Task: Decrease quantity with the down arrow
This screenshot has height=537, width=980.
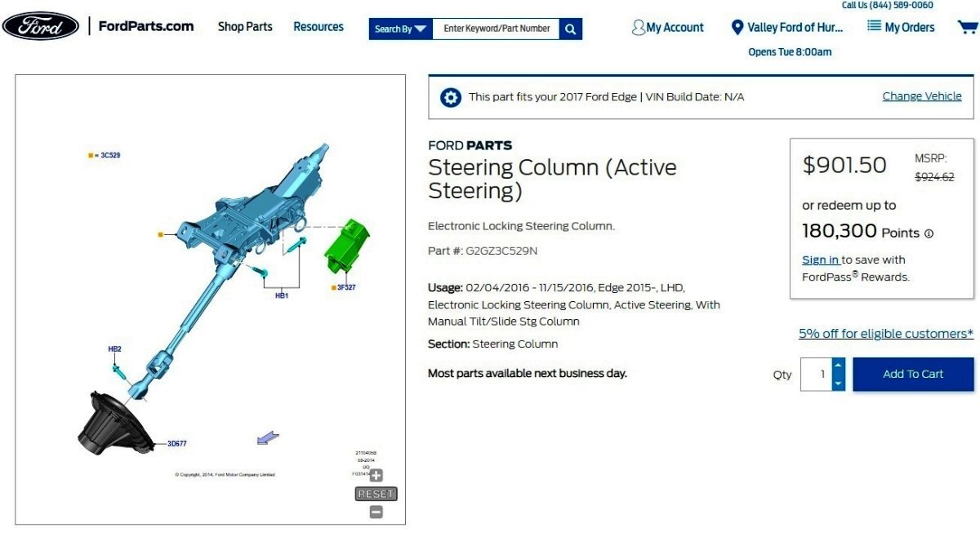Action: coord(839,383)
